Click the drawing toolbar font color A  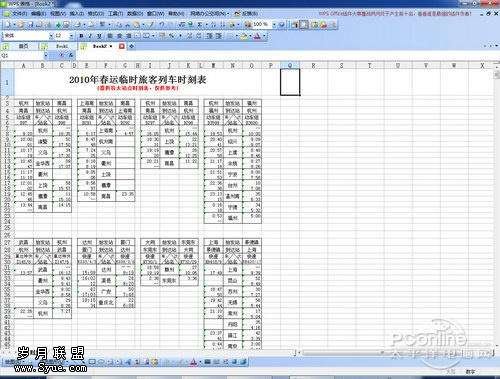[x=193, y=362]
